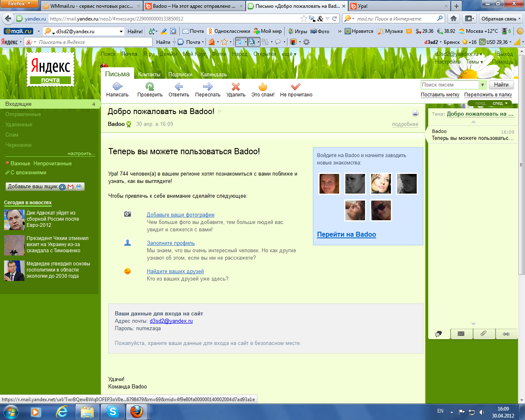Click Музыка in Mail.ru toolbar
The height and width of the screenshot is (420, 525).
pos(390,31)
